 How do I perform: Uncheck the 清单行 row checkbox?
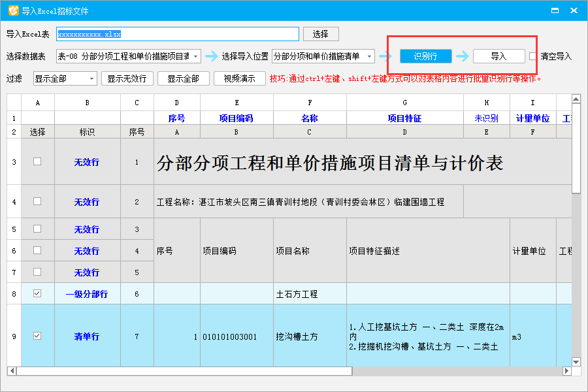coord(37,336)
